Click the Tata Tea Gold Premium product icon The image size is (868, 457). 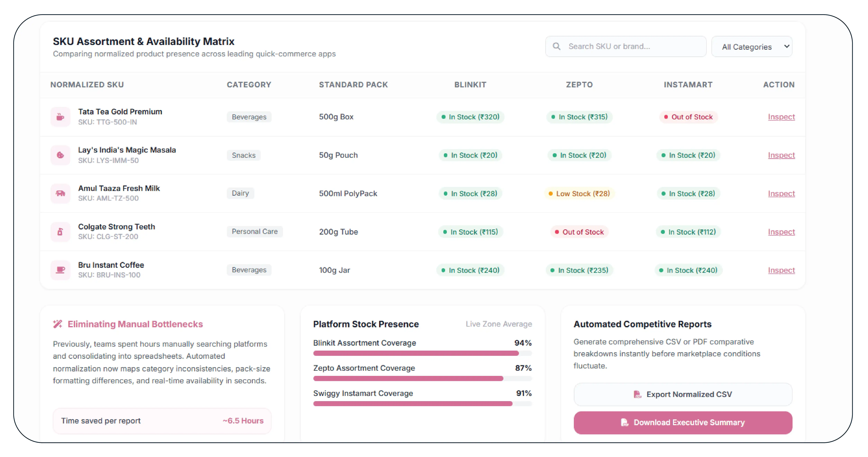point(60,117)
